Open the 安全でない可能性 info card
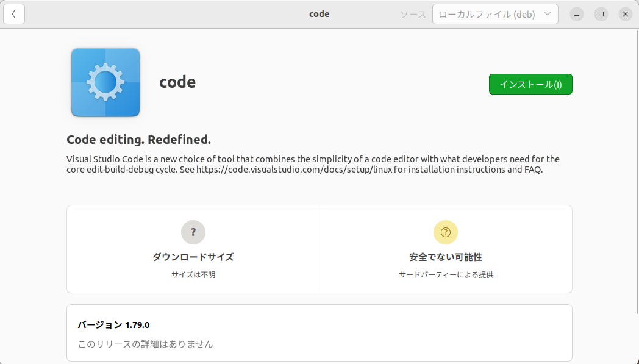639x364 pixels. click(x=446, y=249)
